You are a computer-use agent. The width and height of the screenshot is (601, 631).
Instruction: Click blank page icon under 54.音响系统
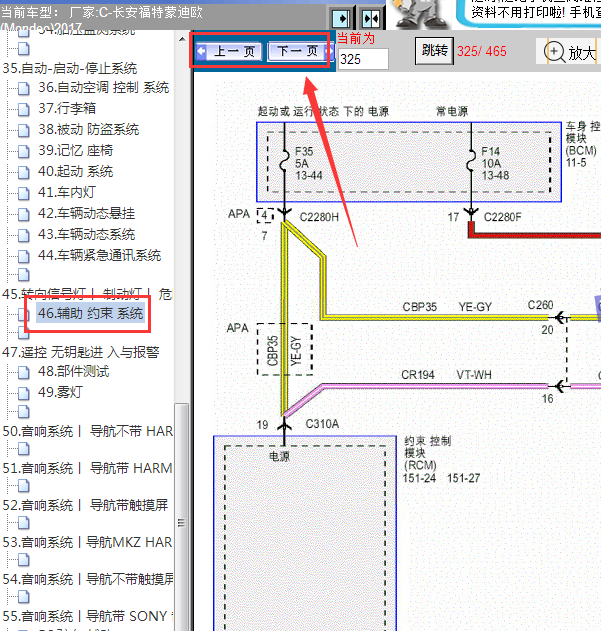pos(24,596)
